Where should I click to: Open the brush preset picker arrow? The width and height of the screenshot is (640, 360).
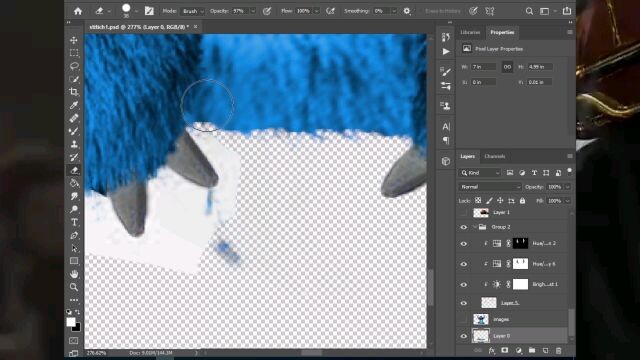point(136,11)
